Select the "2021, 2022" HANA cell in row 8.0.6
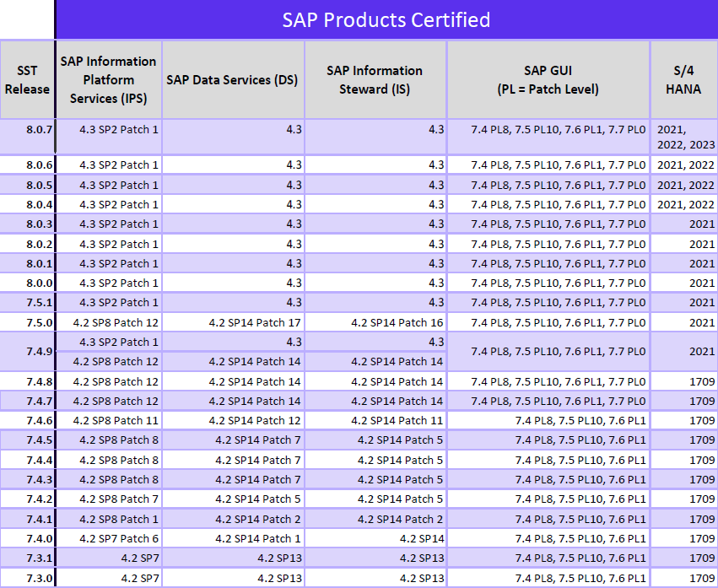The height and width of the screenshot is (588, 718). [x=684, y=165]
